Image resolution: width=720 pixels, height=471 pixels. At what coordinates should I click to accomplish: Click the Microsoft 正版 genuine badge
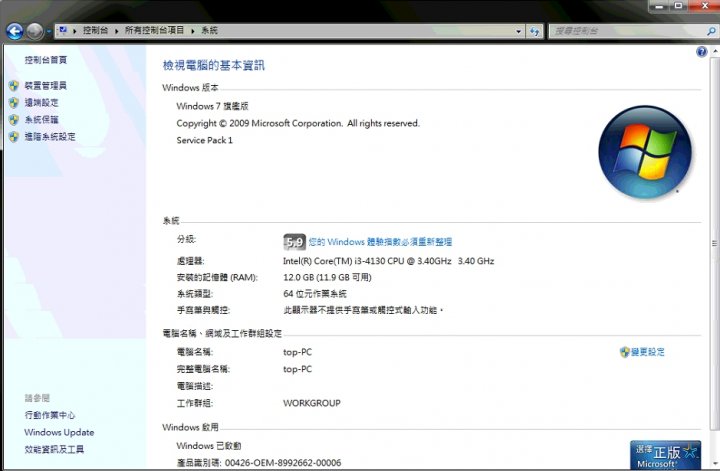(x=665, y=455)
